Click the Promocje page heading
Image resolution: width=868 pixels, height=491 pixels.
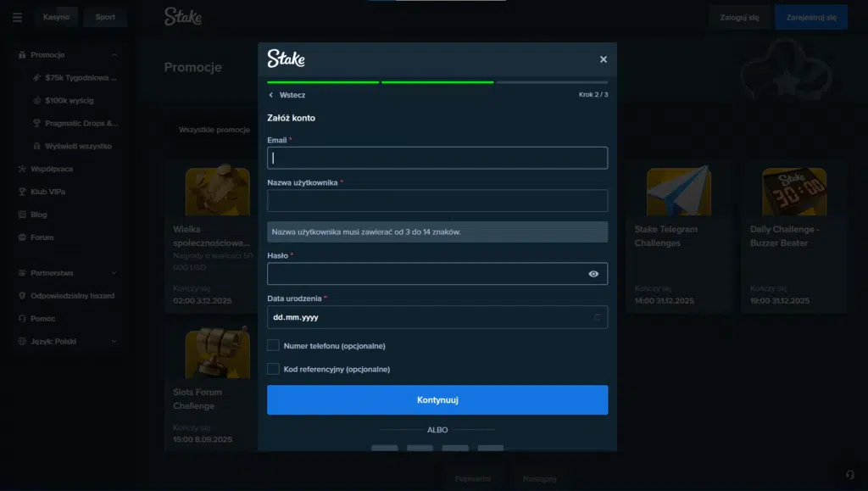192,67
